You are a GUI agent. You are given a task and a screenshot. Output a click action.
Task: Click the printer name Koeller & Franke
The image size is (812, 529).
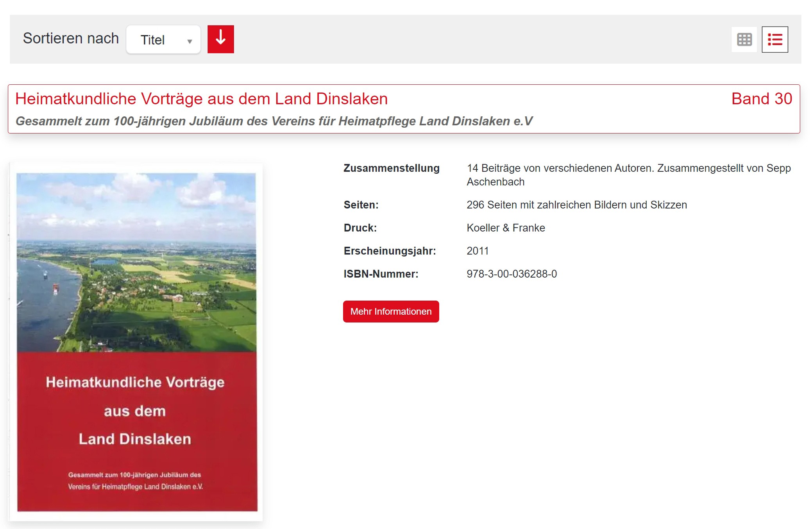[x=506, y=228]
